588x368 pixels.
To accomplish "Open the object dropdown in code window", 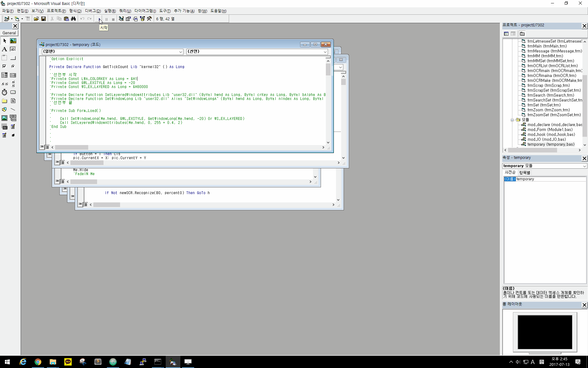I will point(180,52).
